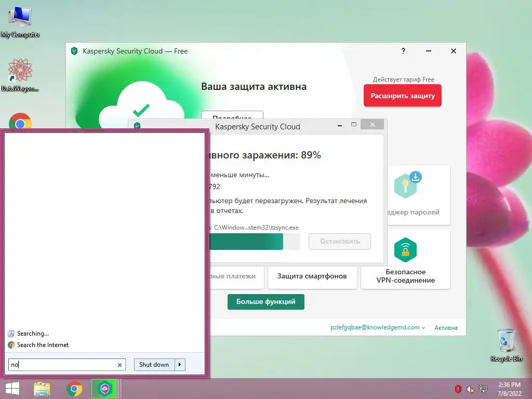Click Больше функций green button
This screenshot has height=399, width=532.
click(x=265, y=302)
